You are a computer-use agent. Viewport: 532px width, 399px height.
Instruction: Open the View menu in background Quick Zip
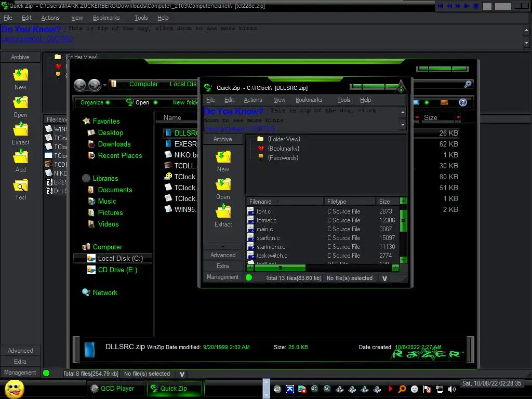pos(77,18)
